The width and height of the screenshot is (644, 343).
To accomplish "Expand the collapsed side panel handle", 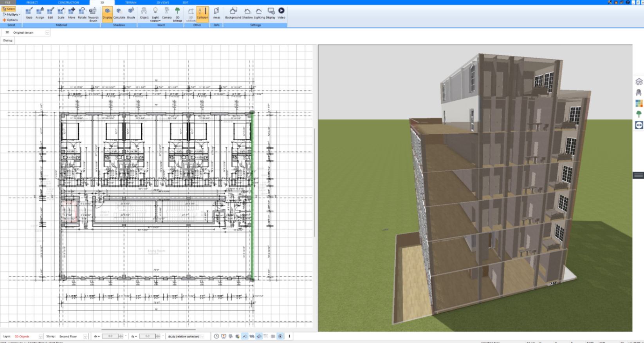I will (x=638, y=175).
